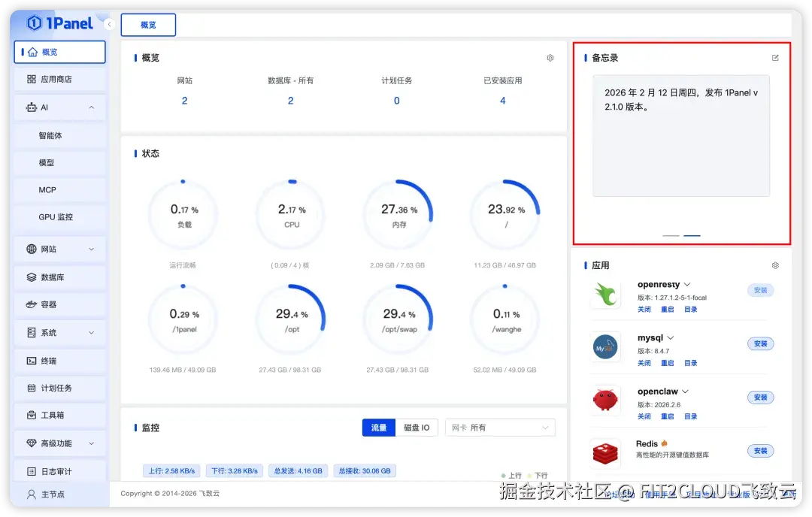Switch to first memo page indicator
The width and height of the screenshot is (812, 517).
tap(671, 235)
